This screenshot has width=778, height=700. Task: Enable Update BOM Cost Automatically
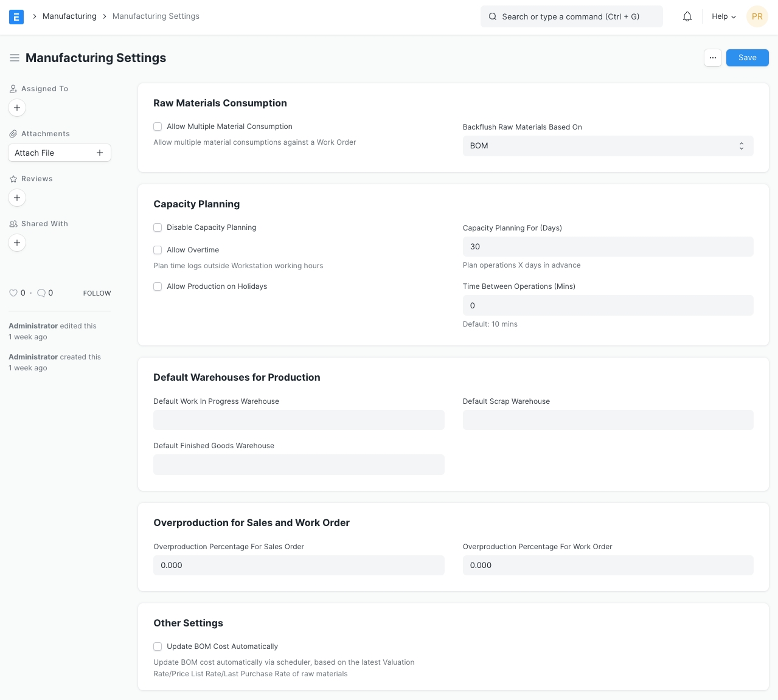point(158,646)
